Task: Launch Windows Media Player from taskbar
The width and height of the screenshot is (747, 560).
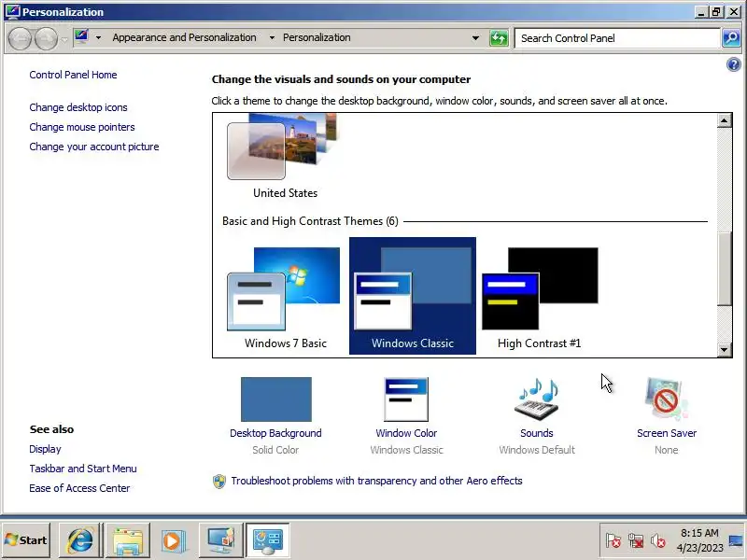Action: tap(173, 540)
